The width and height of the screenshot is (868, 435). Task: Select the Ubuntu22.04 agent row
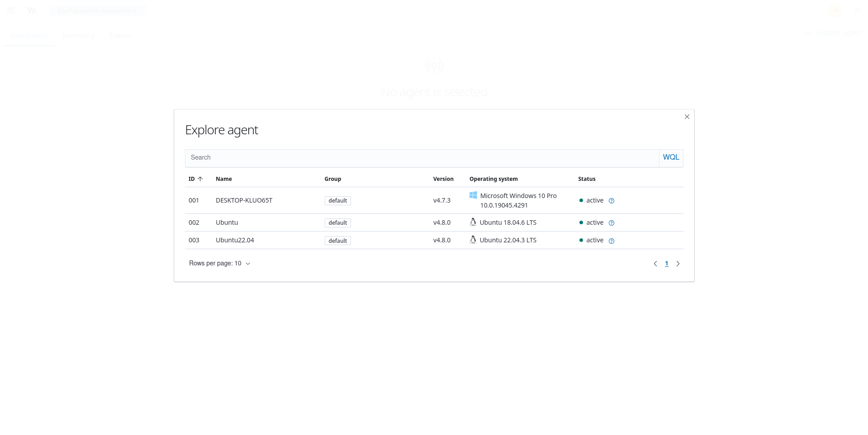pos(235,240)
